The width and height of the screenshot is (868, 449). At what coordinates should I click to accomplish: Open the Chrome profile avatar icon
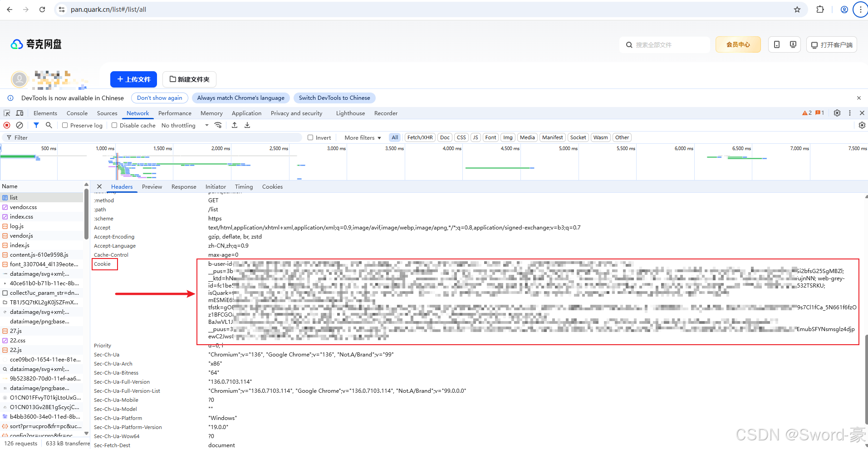844,10
